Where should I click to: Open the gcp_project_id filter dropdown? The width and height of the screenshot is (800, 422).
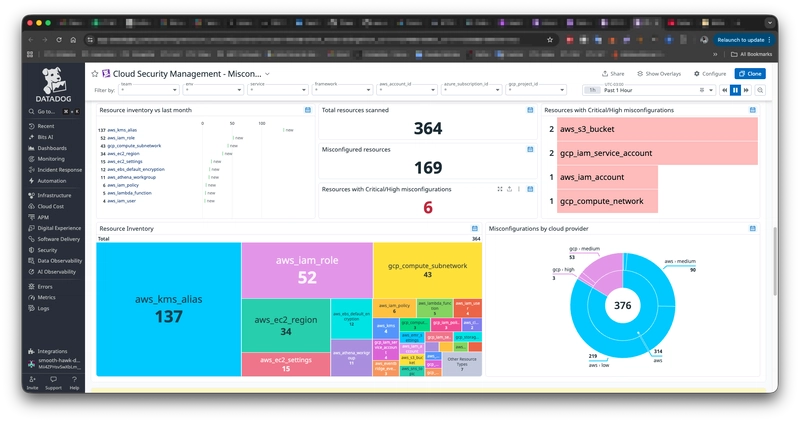tap(536, 90)
